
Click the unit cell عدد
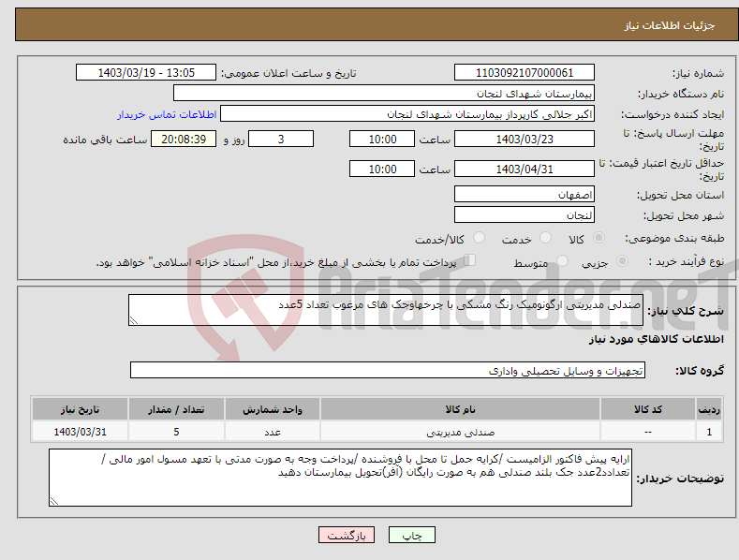pyautogui.click(x=273, y=432)
